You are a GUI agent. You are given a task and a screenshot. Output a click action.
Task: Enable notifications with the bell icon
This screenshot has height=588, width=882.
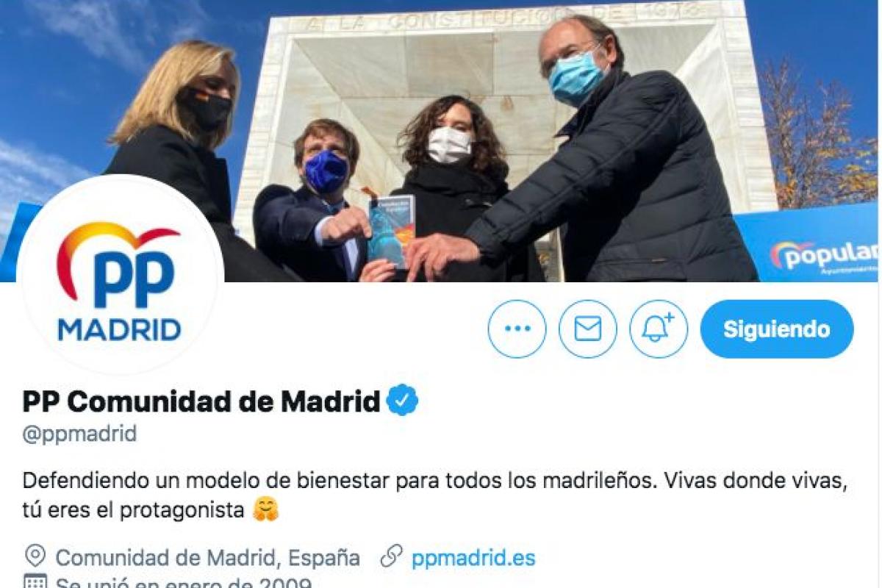coord(659,329)
